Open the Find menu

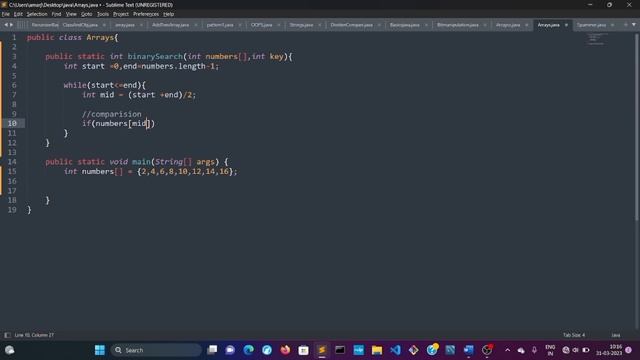(x=56, y=14)
